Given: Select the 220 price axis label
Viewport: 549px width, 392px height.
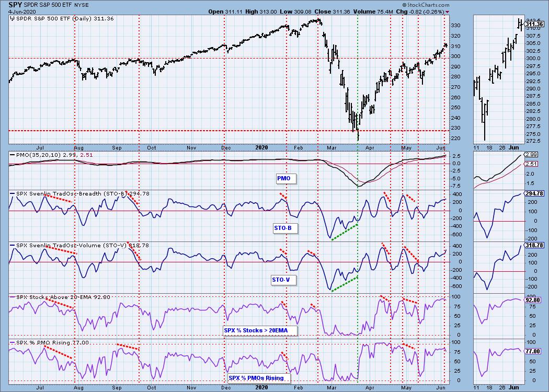Looking at the screenshot, I should (x=456, y=139).
